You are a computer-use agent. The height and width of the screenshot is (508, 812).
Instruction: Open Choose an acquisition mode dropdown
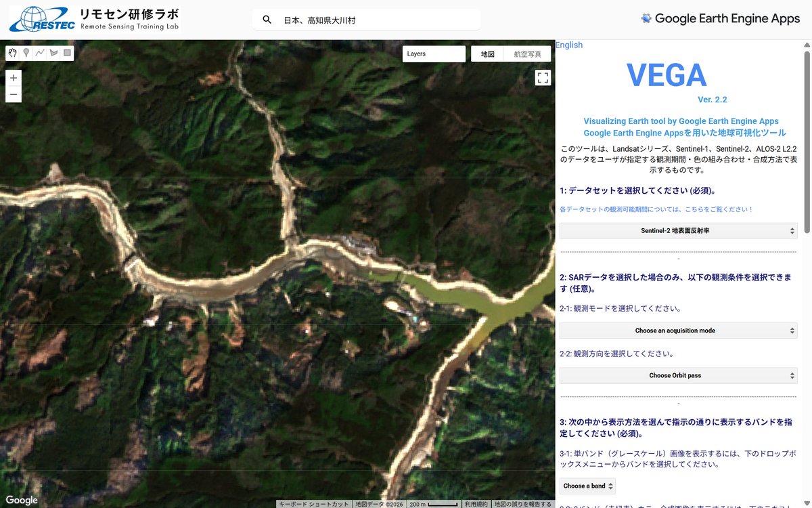(678, 331)
